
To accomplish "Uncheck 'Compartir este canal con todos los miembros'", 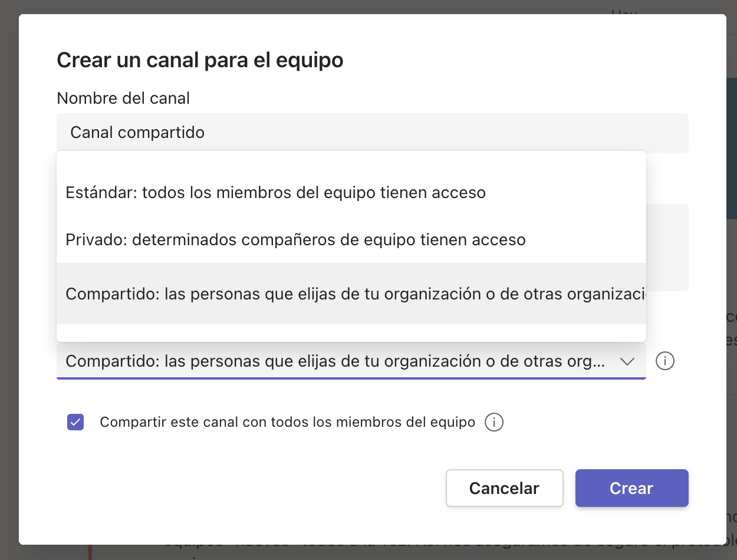I will click(75, 422).
